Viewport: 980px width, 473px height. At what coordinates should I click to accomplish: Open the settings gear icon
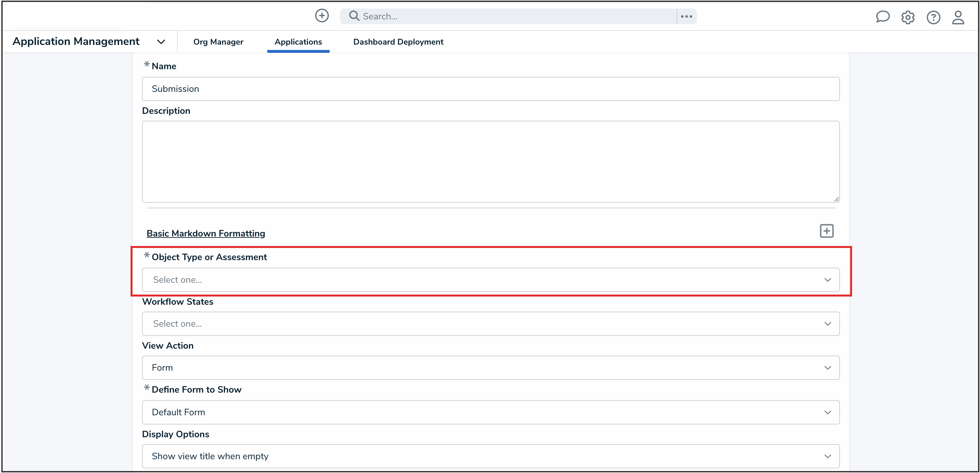(x=908, y=17)
